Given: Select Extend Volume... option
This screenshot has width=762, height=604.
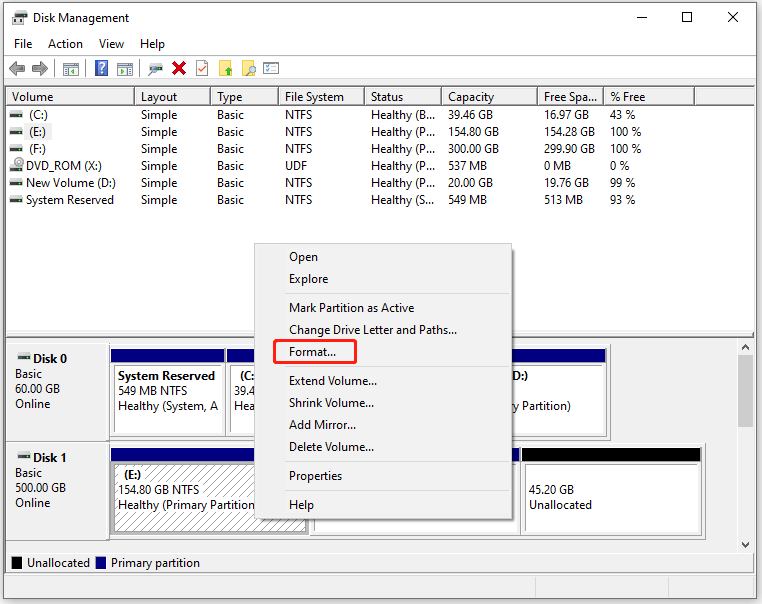Looking at the screenshot, I should tap(383, 380).
